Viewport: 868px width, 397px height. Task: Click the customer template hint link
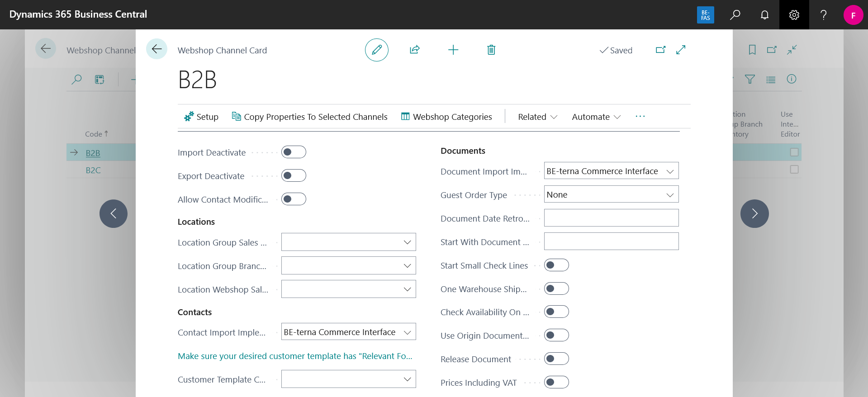point(295,356)
